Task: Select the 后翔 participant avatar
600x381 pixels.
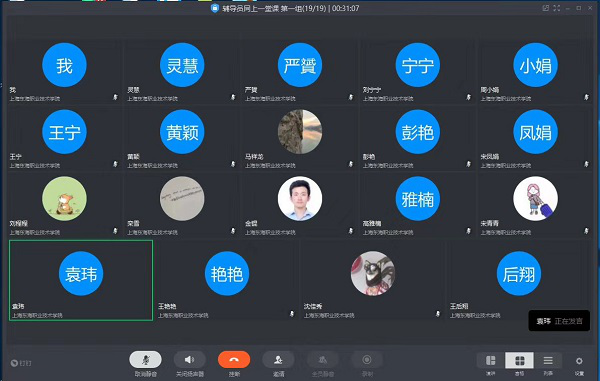Action: point(519,274)
